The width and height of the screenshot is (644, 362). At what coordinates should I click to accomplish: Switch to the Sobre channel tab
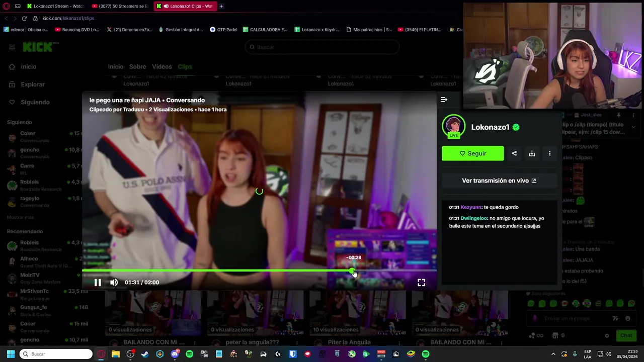click(x=137, y=66)
